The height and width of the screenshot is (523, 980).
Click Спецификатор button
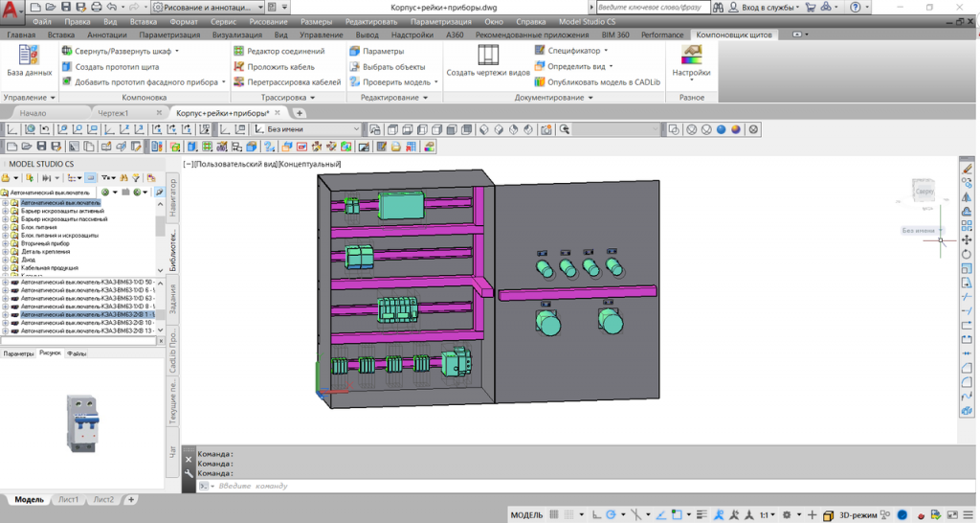pos(571,50)
